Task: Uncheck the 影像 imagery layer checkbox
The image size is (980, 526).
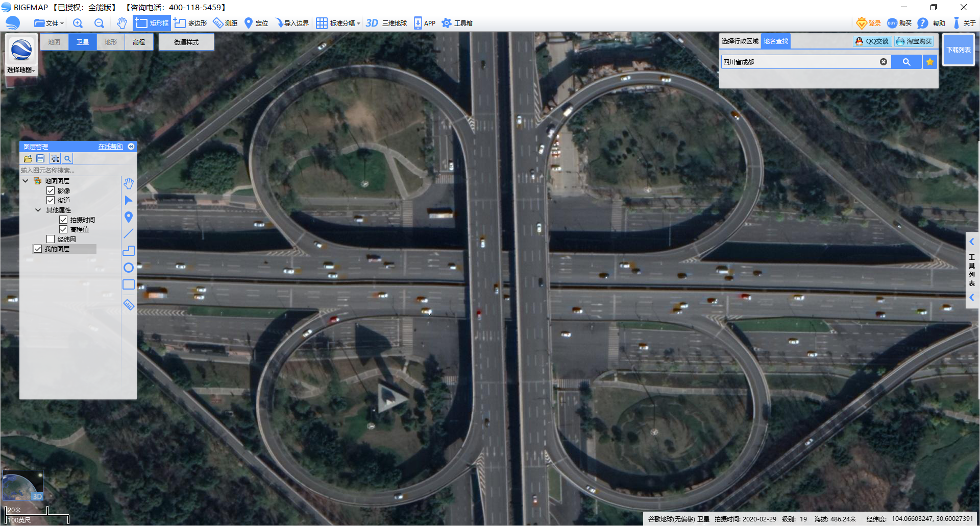Action: pos(51,190)
